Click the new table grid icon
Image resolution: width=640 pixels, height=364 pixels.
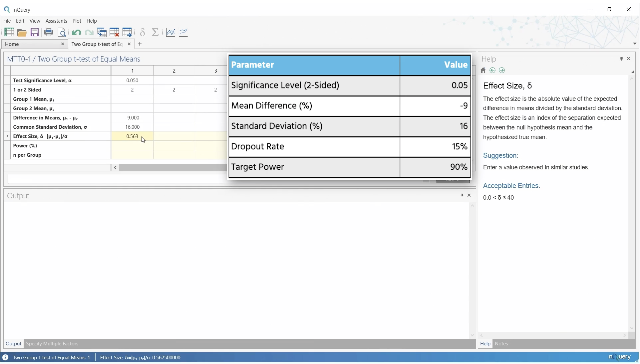[9, 32]
